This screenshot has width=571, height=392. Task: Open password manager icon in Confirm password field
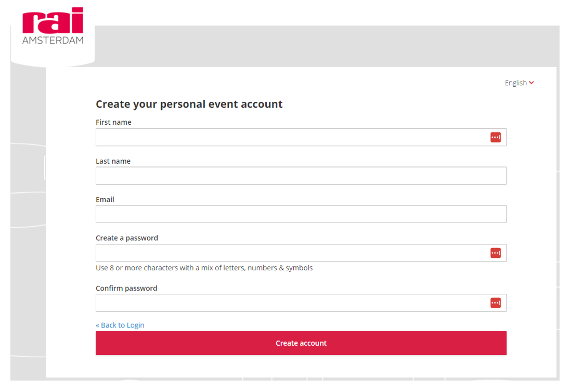coord(495,303)
